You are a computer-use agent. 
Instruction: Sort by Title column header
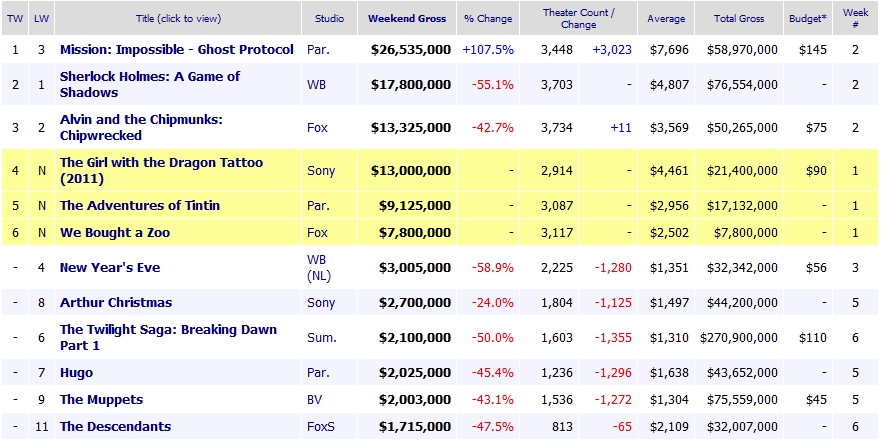179,19
